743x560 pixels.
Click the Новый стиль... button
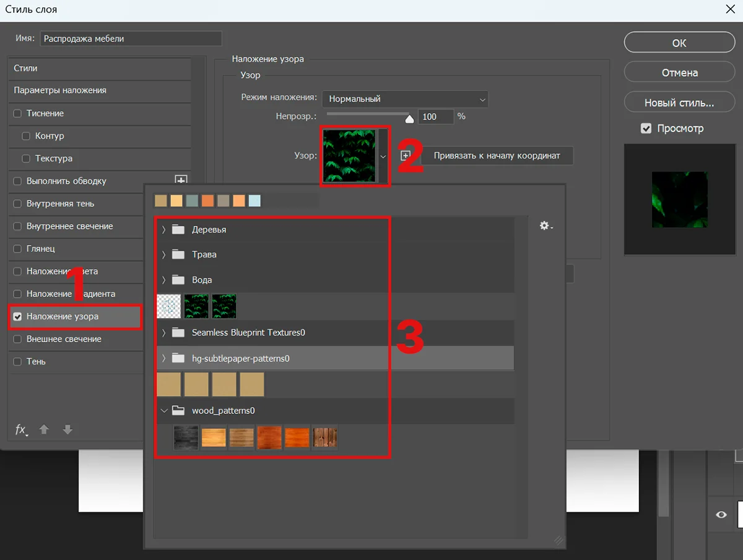679,103
